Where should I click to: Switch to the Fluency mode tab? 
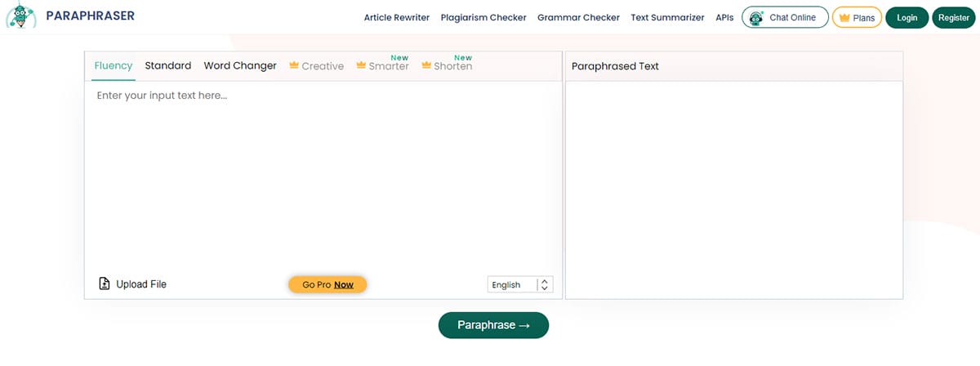114,66
